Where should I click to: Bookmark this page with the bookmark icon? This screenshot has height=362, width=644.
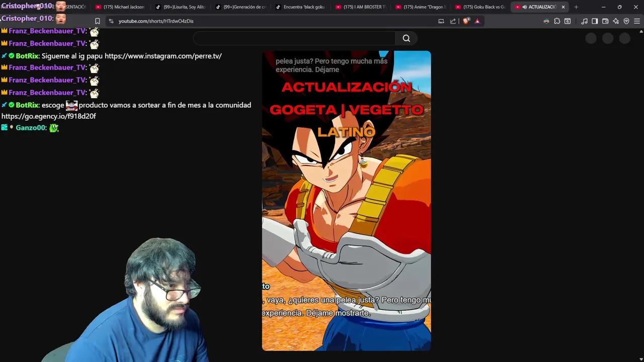coord(97,21)
